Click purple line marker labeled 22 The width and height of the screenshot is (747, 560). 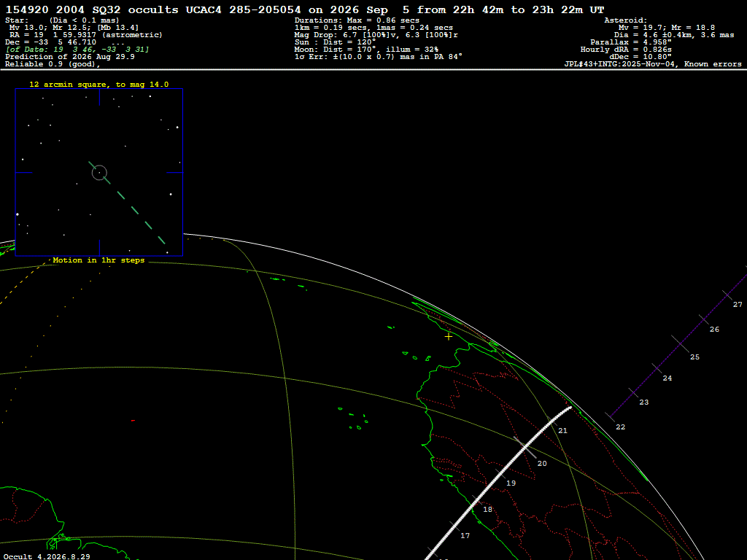[611, 418]
